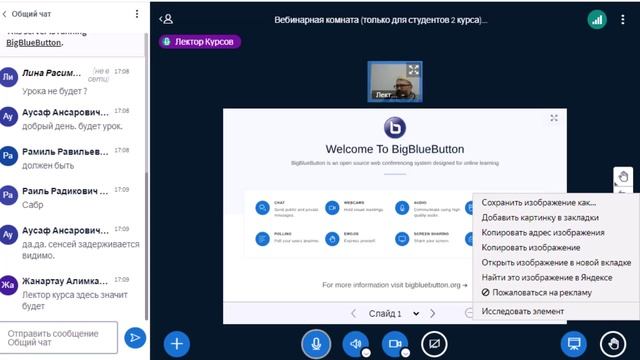Viewport: 640px width, 360px height.
Task: Click Раиль Радикович avatar
Action: (8, 195)
